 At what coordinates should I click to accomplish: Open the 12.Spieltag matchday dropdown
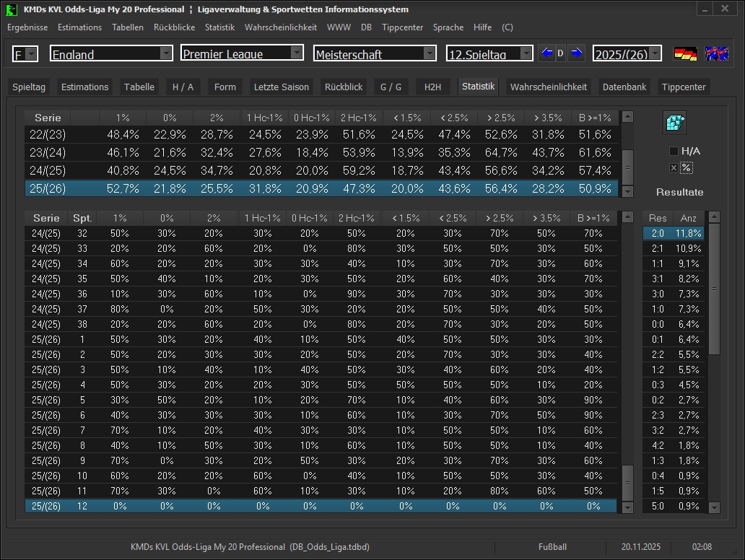click(x=526, y=53)
